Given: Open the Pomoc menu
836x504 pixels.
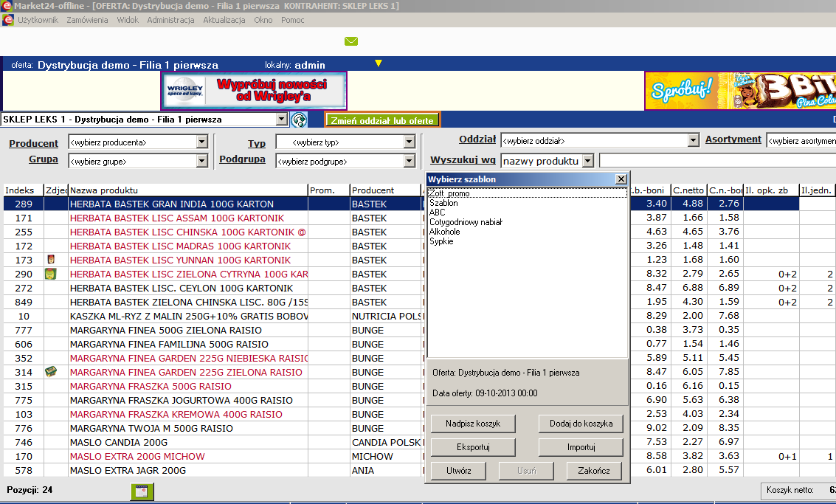Looking at the screenshot, I should click(x=293, y=20).
